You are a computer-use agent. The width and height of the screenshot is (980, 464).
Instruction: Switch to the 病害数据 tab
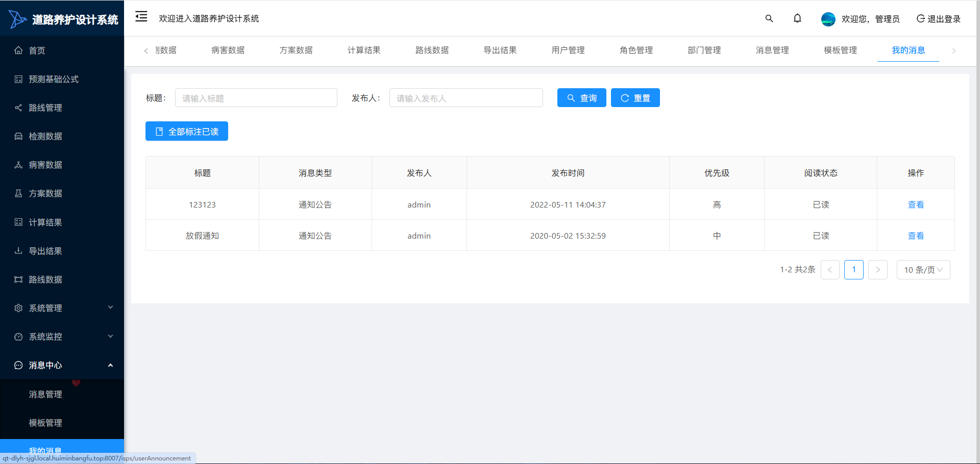point(228,50)
